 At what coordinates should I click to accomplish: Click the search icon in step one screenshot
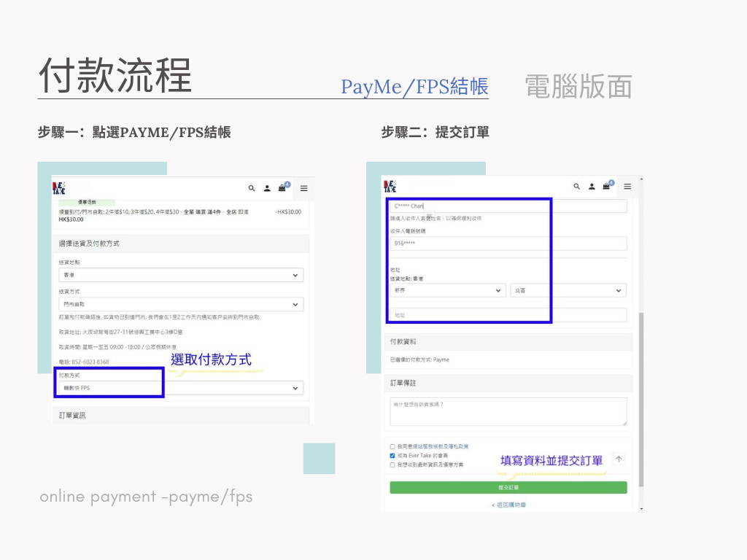252,188
